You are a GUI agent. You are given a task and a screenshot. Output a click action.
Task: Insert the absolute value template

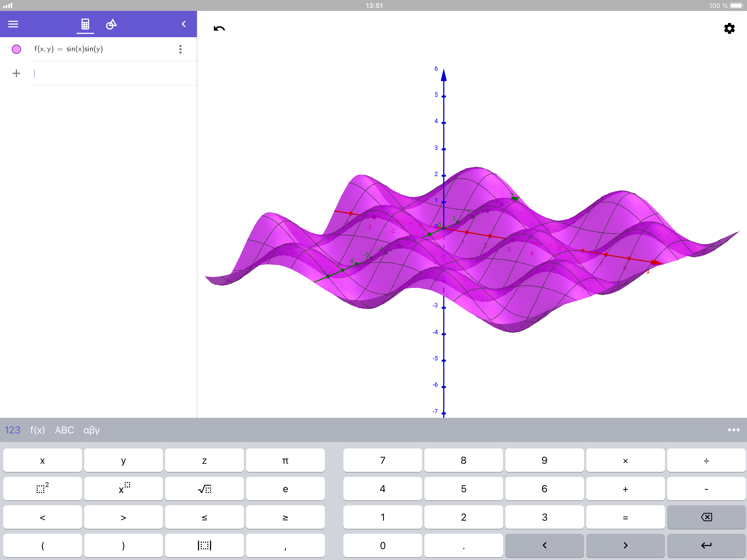204,545
